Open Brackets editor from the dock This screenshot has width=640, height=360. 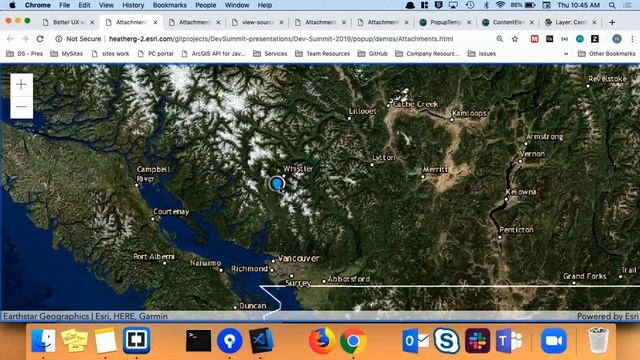pyautogui.click(x=136, y=340)
